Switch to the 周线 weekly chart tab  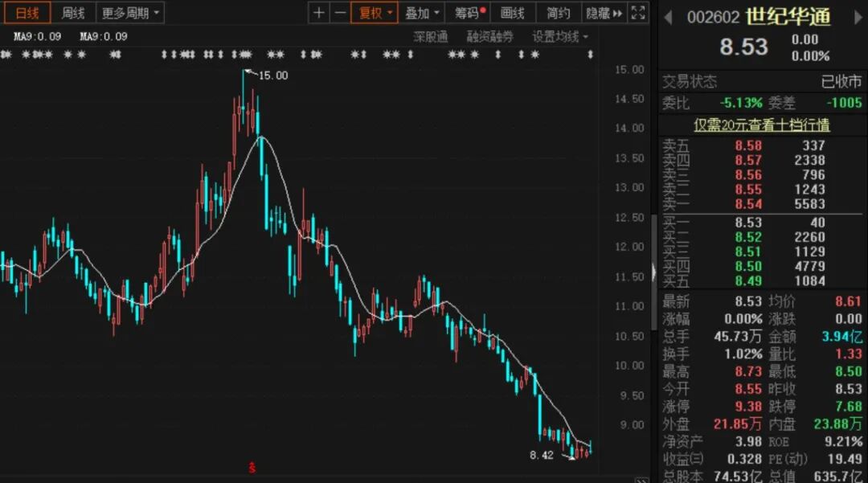click(x=73, y=13)
